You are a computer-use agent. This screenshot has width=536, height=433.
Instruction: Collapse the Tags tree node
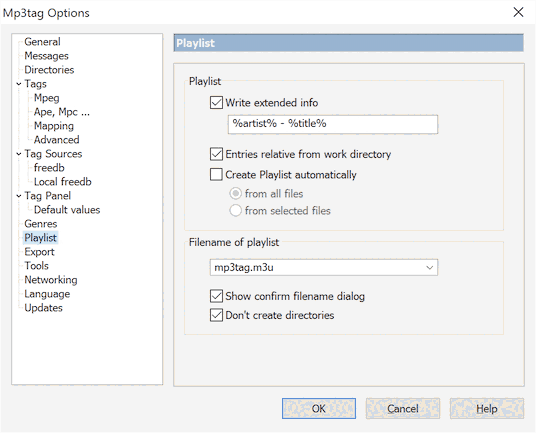19,84
